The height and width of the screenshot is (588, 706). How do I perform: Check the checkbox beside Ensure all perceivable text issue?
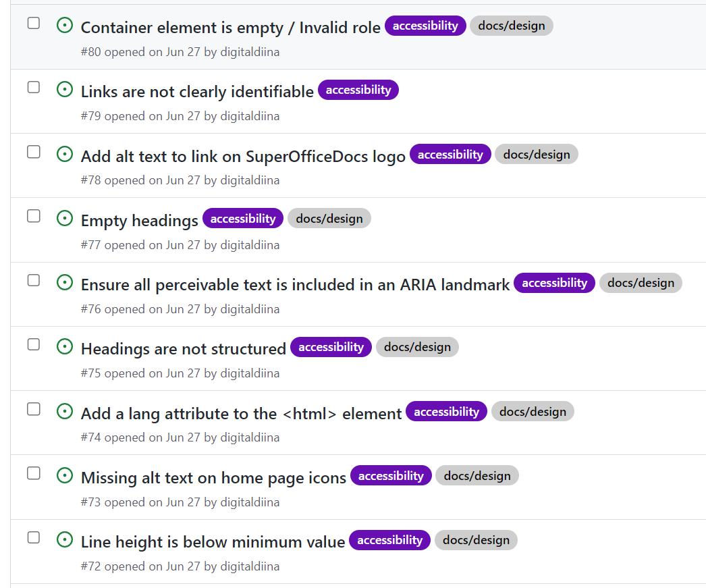tap(33, 280)
